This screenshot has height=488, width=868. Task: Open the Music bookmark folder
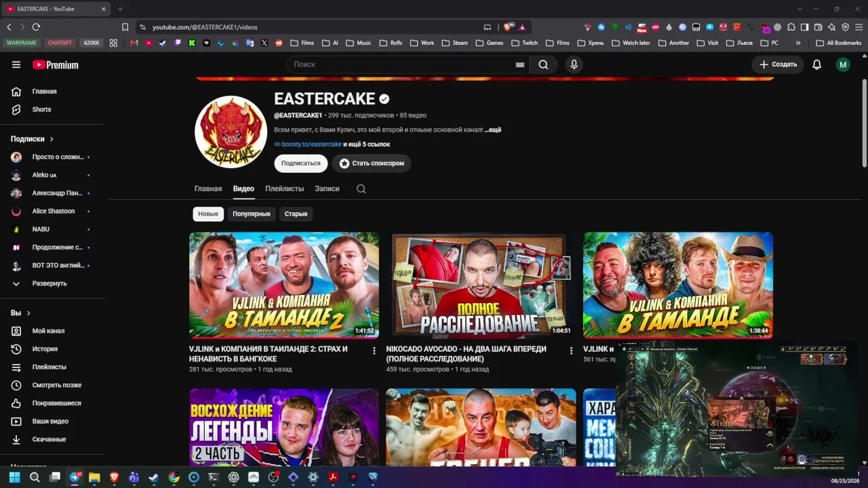point(359,43)
